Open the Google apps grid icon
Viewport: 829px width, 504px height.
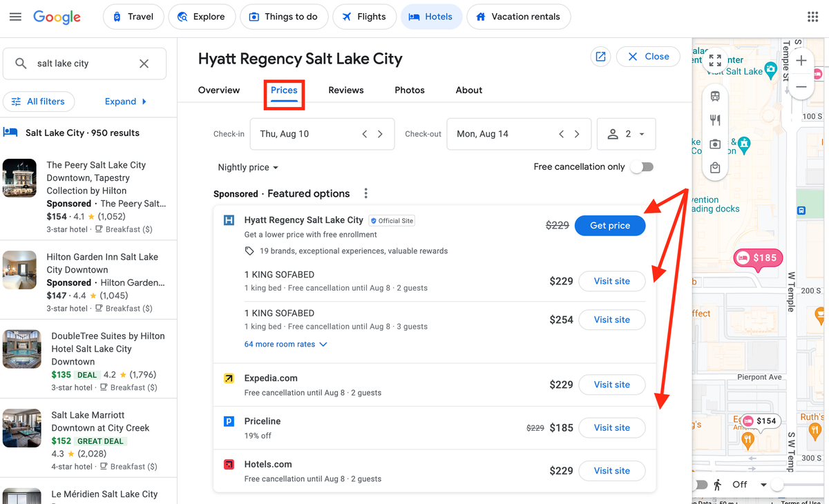pos(812,17)
